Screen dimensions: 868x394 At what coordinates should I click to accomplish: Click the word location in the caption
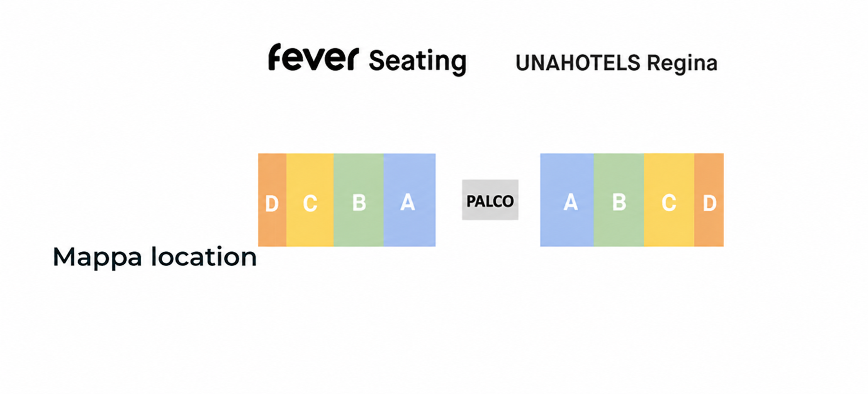click(x=204, y=256)
